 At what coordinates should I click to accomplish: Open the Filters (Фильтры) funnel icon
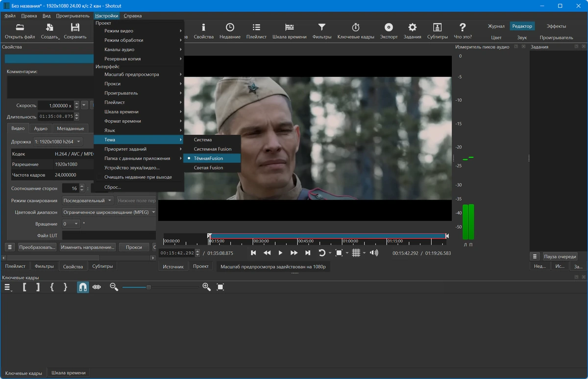pos(321,30)
